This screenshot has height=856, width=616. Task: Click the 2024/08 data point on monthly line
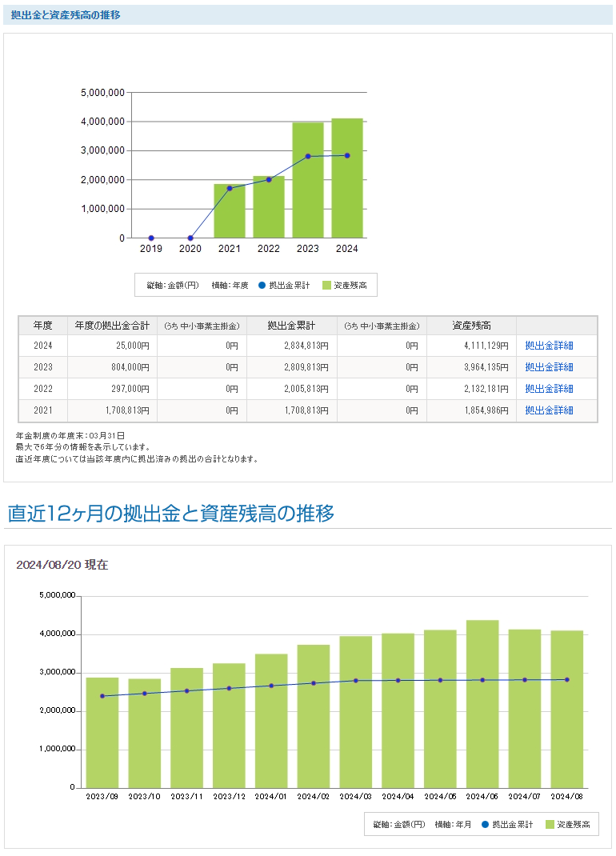[x=566, y=679]
